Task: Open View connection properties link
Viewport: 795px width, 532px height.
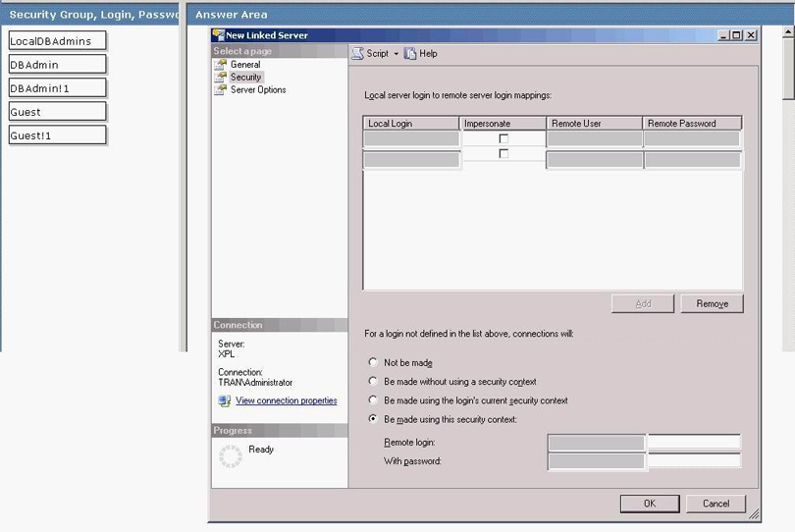Action: click(x=286, y=401)
